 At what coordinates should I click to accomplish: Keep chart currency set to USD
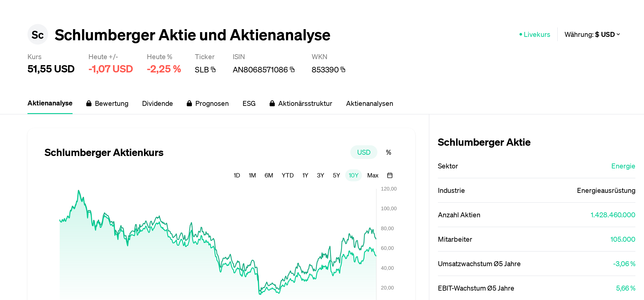(364, 152)
